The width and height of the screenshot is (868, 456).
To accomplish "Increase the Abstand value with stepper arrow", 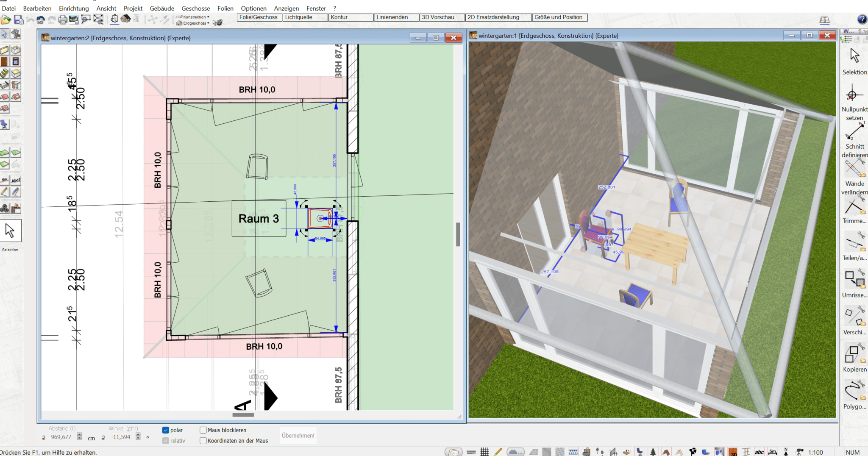I will pos(79,435).
